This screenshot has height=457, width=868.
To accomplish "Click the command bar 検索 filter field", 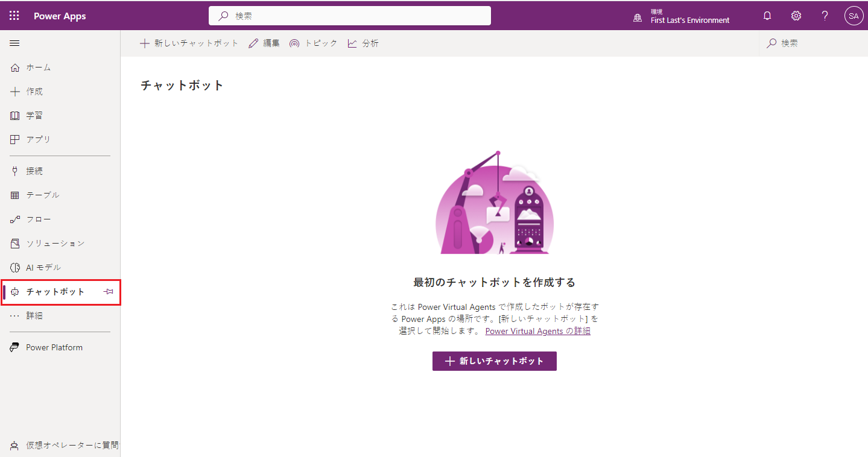I will tap(813, 43).
